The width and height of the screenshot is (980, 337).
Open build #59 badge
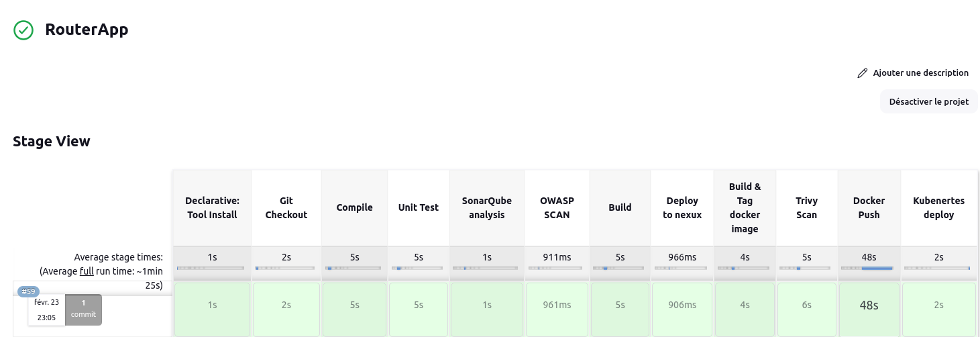pos(28,291)
